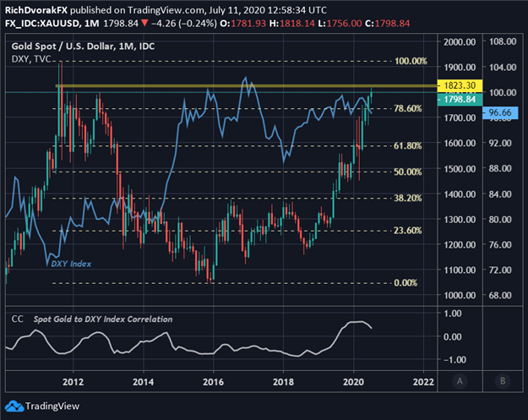Click the TradingView cloud logo icon
Viewport: 528px width, 420px height.
(x=14, y=406)
